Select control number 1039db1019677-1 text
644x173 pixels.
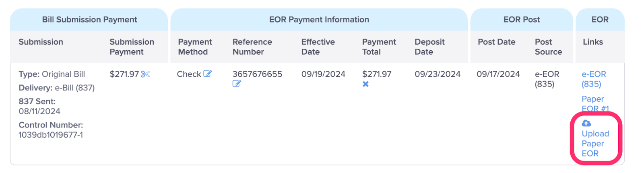click(x=51, y=135)
